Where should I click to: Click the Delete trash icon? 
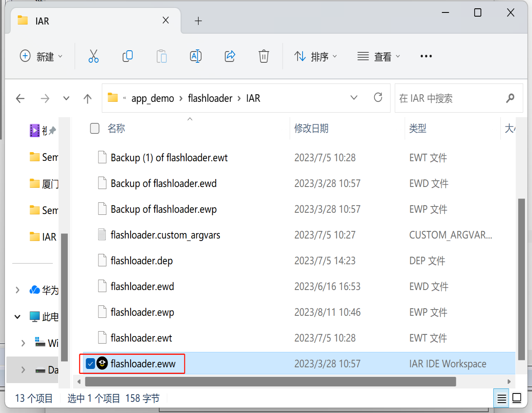[264, 56]
